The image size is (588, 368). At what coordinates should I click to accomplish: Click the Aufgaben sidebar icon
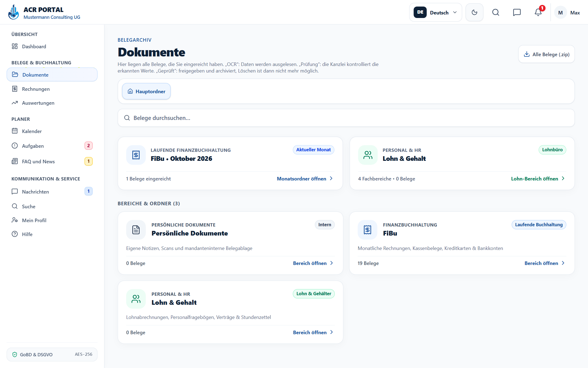point(15,146)
